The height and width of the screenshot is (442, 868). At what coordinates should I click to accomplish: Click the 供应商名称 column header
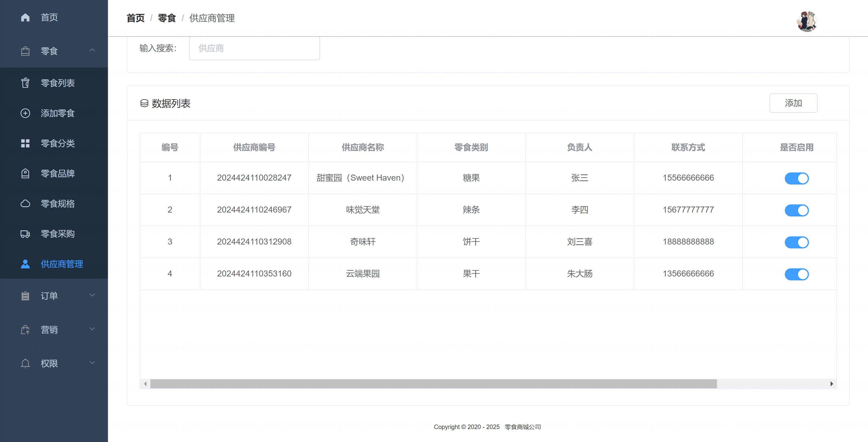pyautogui.click(x=363, y=147)
